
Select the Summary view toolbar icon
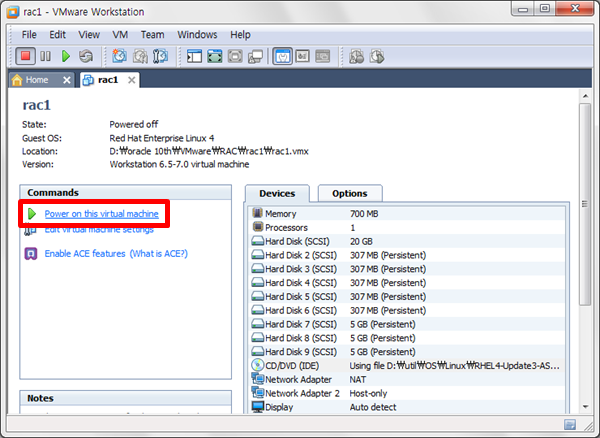pyautogui.click(x=283, y=56)
